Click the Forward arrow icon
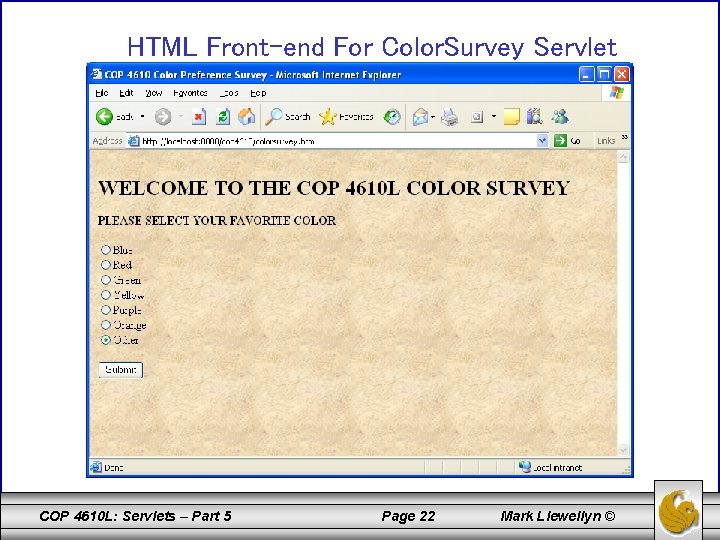720x540 pixels. click(163, 117)
